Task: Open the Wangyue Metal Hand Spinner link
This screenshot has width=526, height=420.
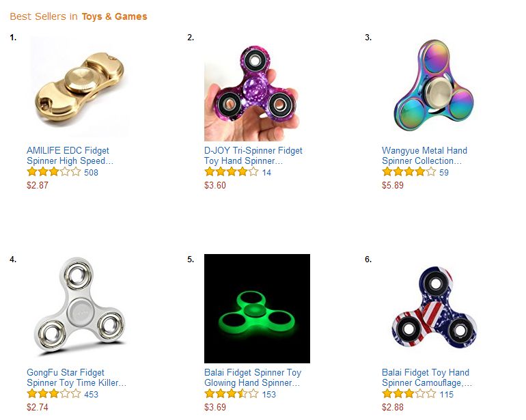Action: tap(424, 156)
